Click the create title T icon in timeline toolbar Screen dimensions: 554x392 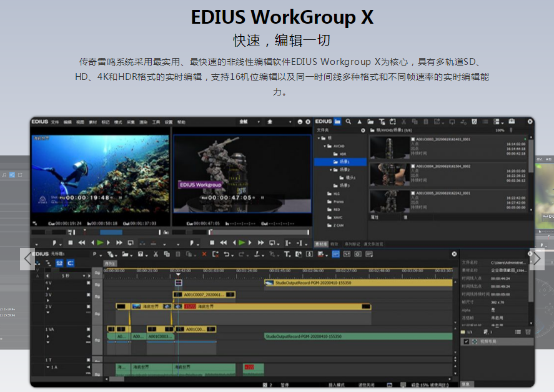(x=287, y=254)
